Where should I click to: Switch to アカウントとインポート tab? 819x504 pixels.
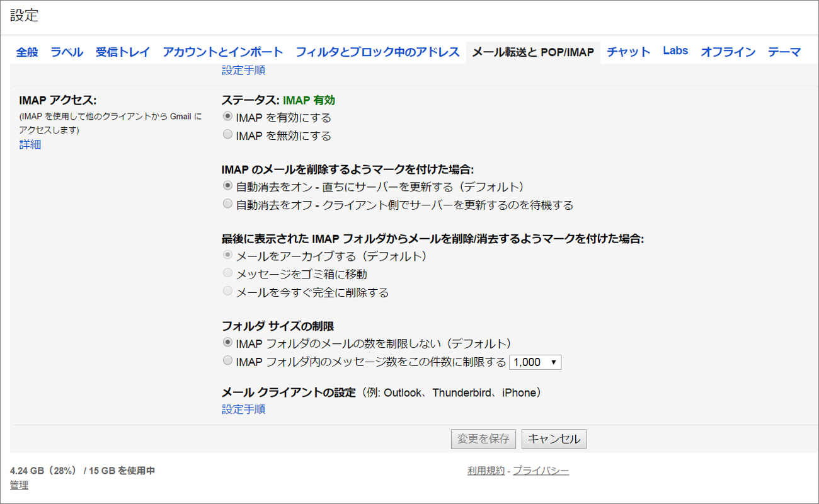tap(223, 52)
